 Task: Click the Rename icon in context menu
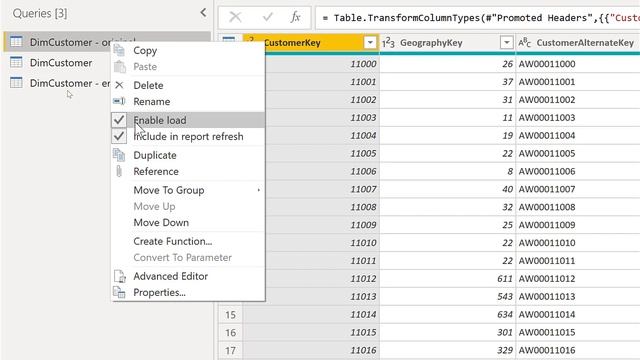pos(119,101)
